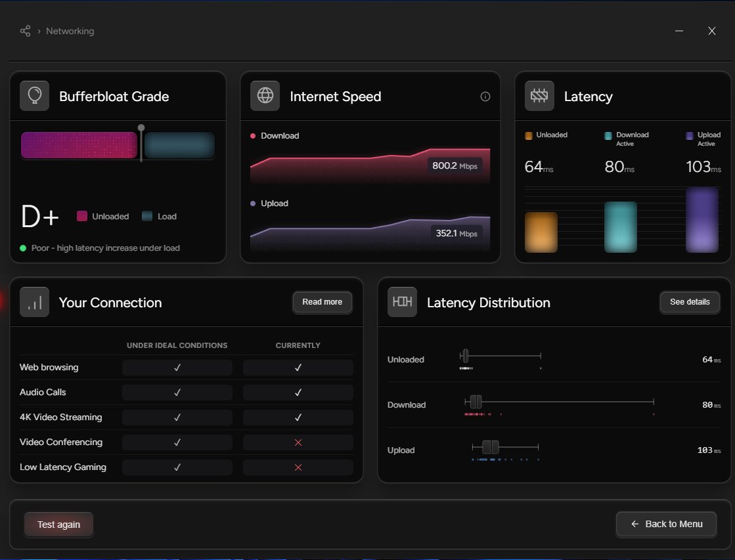The image size is (735, 560).
Task: Click the CURRENTLY column header
Action: click(298, 345)
